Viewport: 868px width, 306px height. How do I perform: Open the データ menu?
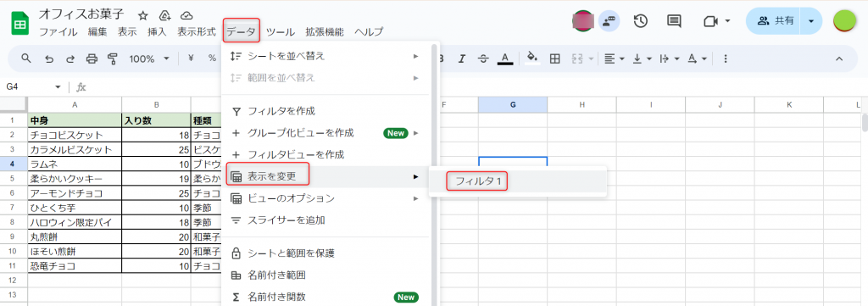click(x=242, y=31)
